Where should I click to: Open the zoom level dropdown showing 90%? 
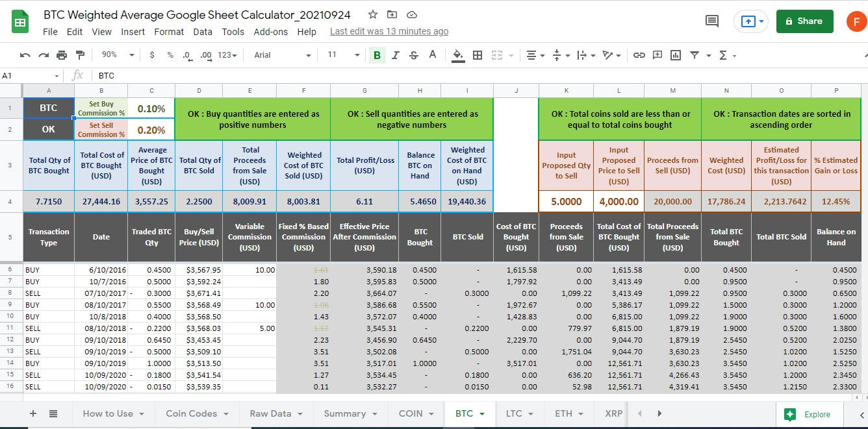point(117,55)
